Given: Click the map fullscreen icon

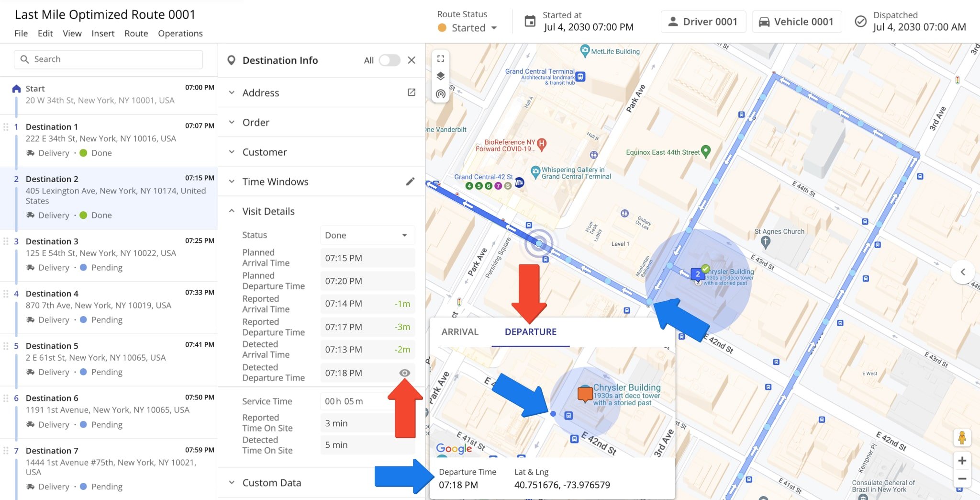Looking at the screenshot, I should (x=441, y=58).
